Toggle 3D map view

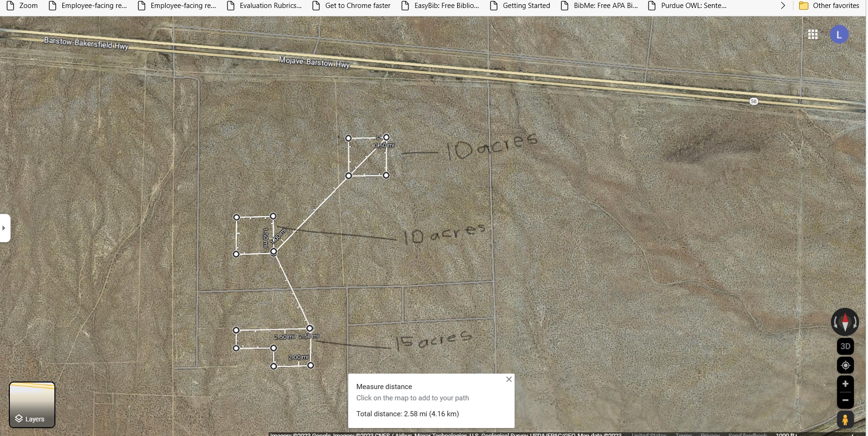pyautogui.click(x=845, y=346)
